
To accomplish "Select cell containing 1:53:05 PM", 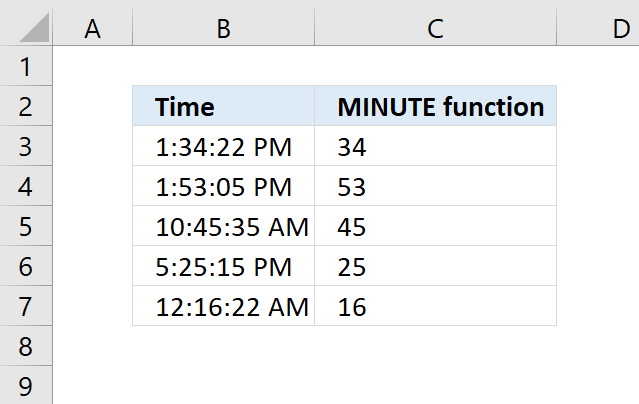I will click(223, 186).
